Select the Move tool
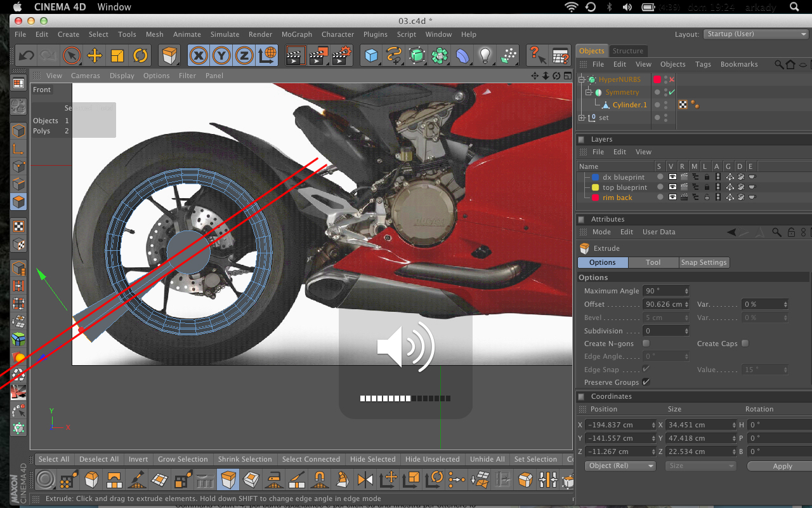The height and width of the screenshot is (508, 812). [x=95, y=56]
